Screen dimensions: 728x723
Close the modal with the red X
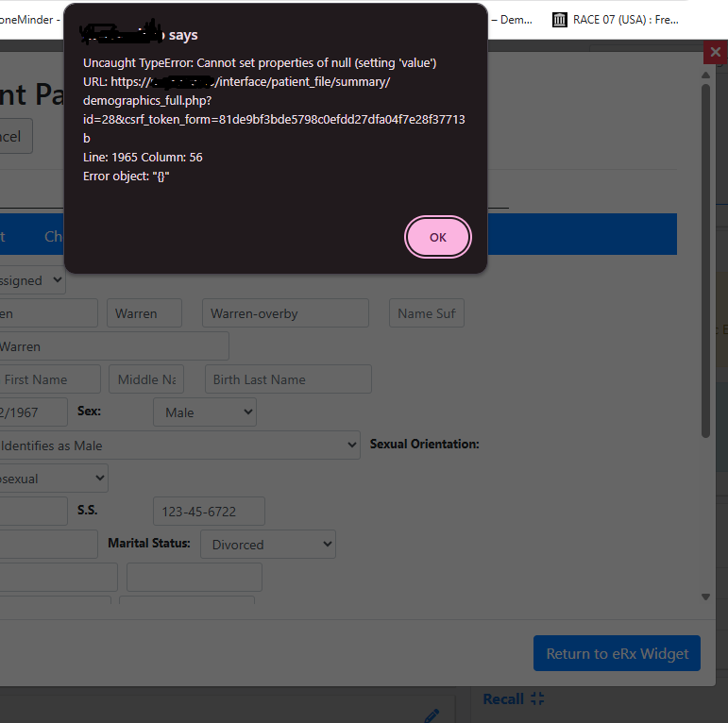point(715,53)
